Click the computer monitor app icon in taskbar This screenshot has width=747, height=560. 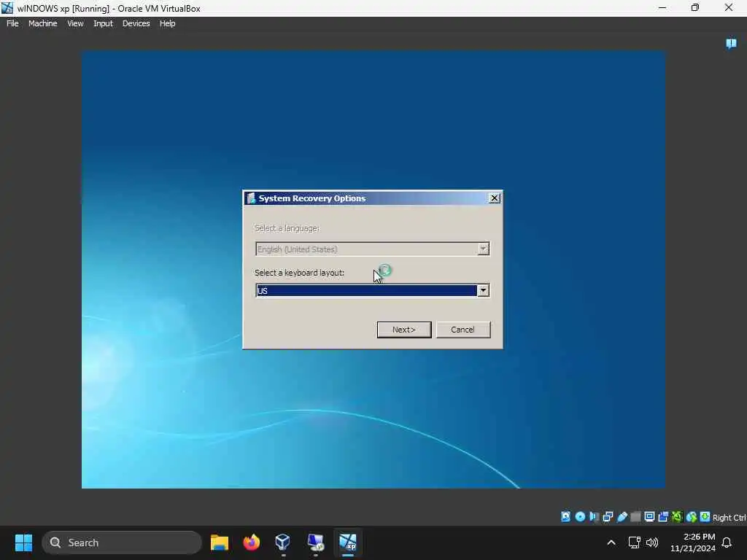point(315,542)
